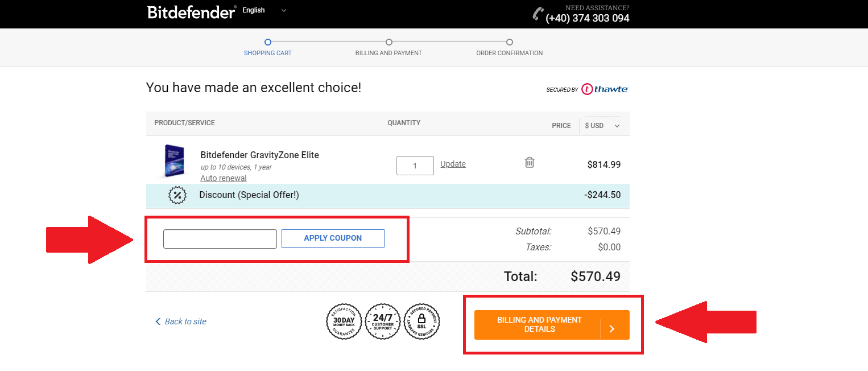This screenshot has height=371, width=868.
Task: Select the Order Confirmation step
Action: pos(509,47)
